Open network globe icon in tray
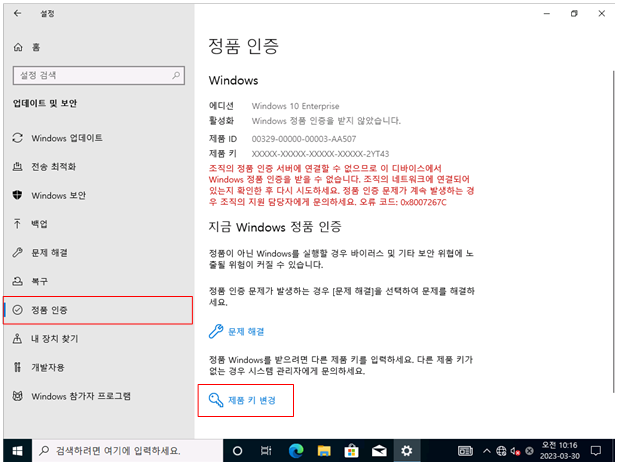Screen dimensions: 618x464 pos(501,451)
